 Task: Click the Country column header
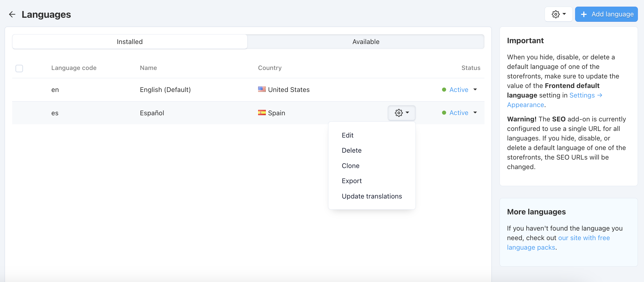(270, 68)
